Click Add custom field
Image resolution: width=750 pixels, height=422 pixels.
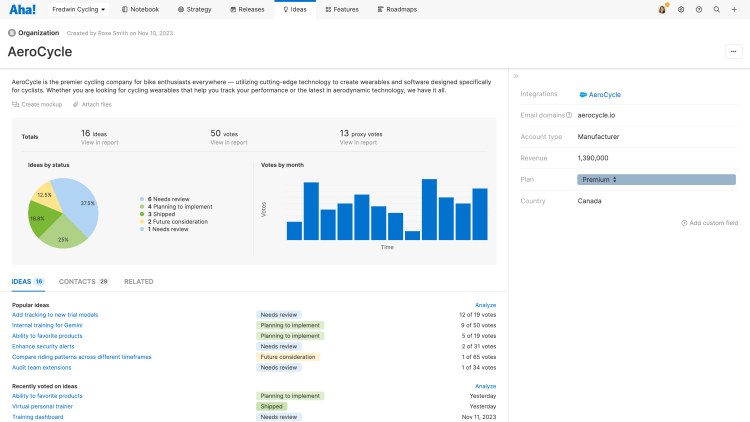[710, 223]
